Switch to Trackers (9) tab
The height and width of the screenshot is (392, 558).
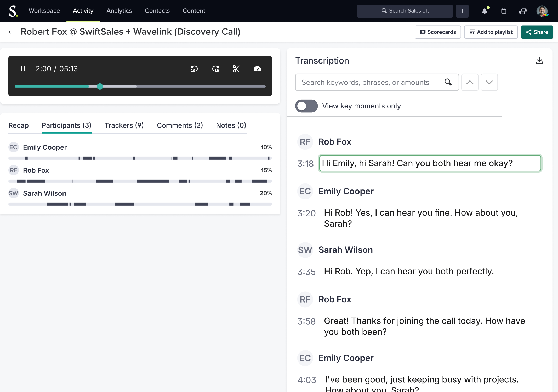tap(124, 125)
